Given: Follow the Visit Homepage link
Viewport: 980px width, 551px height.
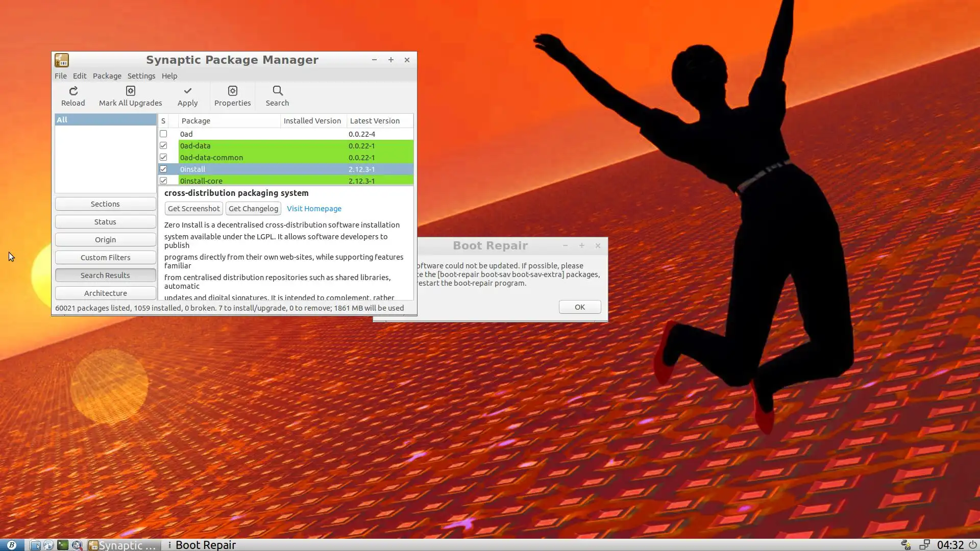Looking at the screenshot, I should (x=314, y=208).
